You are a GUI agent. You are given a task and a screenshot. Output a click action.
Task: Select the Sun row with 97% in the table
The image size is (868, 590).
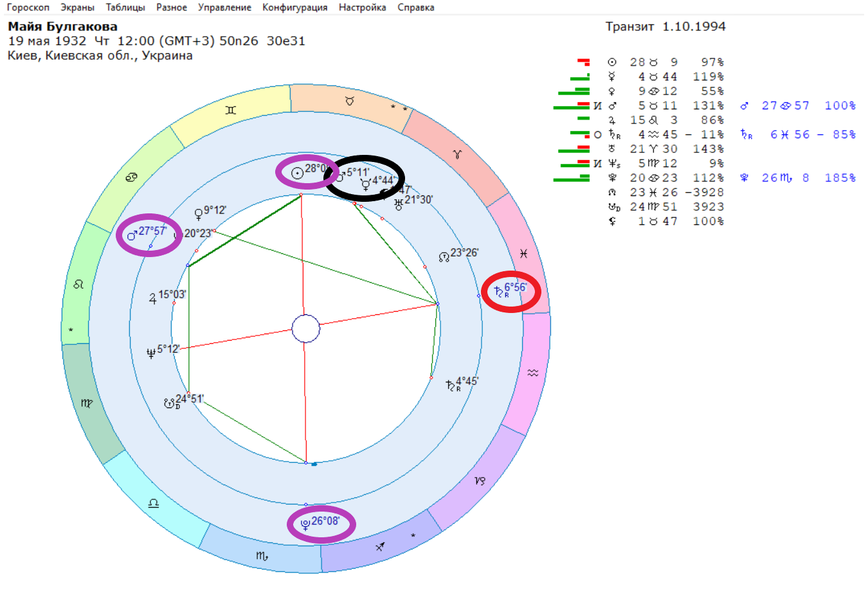[666, 62]
